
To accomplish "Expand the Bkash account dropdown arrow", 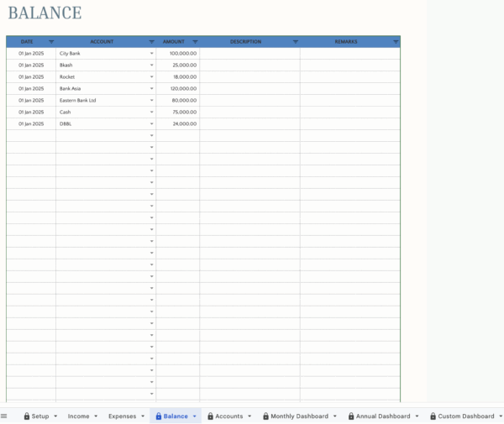I will coord(152,65).
